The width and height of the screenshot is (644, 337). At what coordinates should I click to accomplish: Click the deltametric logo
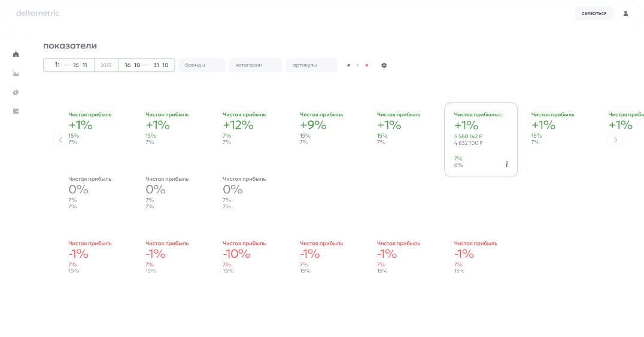[x=38, y=13]
